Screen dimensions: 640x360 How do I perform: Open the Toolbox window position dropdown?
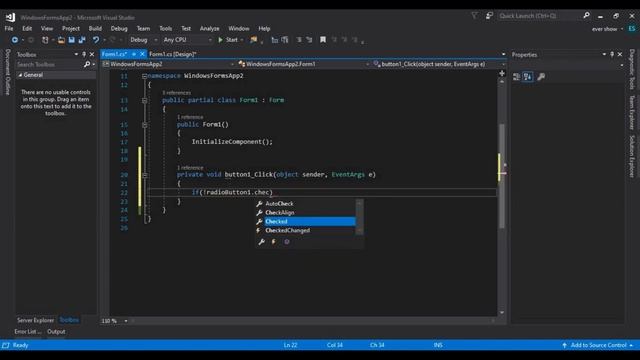pos(76,54)
